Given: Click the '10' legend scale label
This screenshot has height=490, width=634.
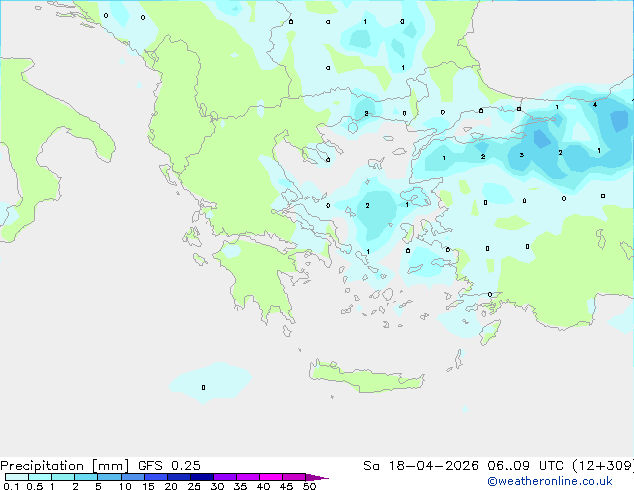Looking at the screenshot, I should [125, 486].
